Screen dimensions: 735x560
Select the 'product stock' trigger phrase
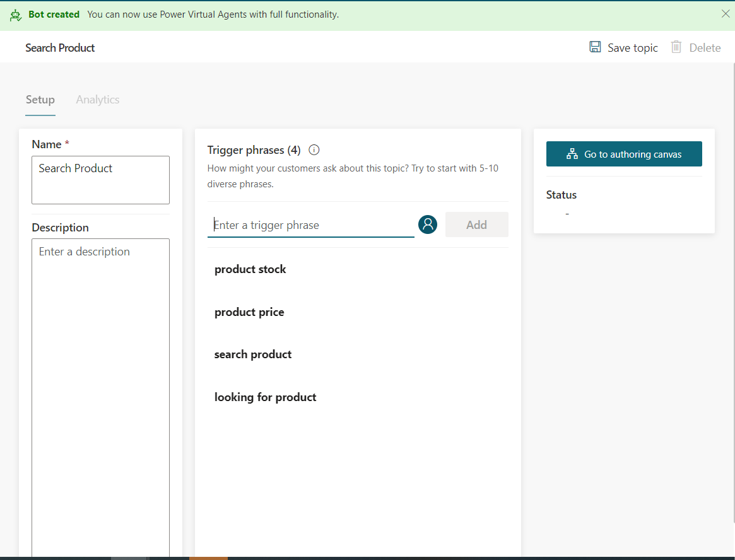250,269
